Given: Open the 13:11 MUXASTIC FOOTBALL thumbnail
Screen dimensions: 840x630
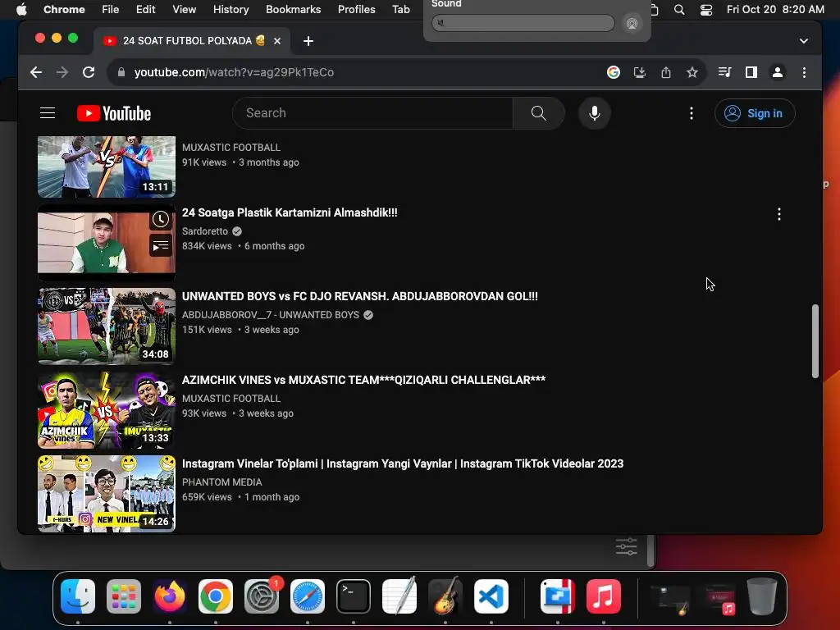Looking at the screenshot, I should (107, 167).
